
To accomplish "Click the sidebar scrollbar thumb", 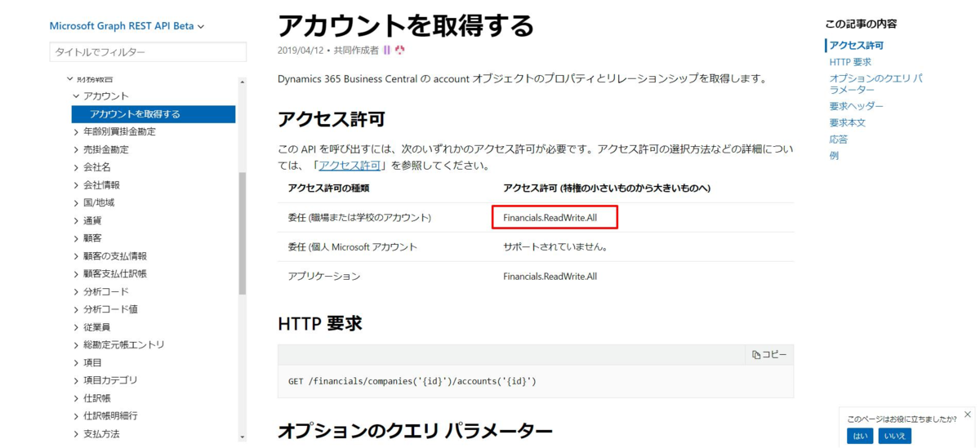I will pos(242,233).
